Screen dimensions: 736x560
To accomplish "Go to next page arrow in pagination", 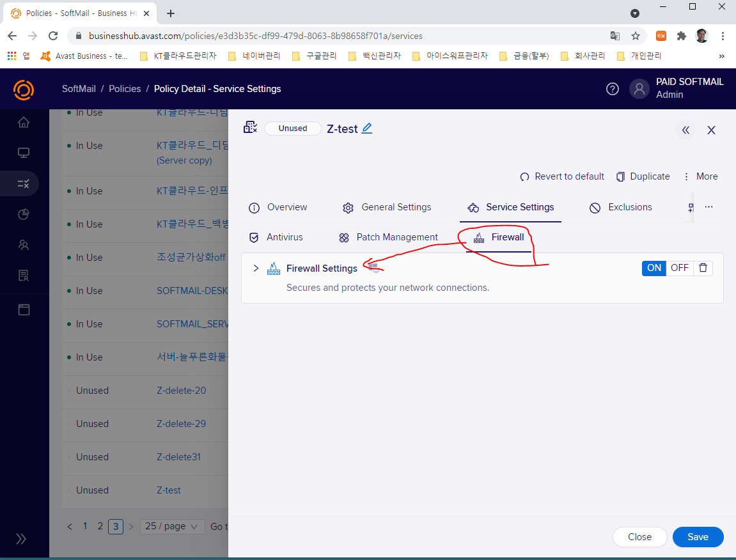I will 131,527.
